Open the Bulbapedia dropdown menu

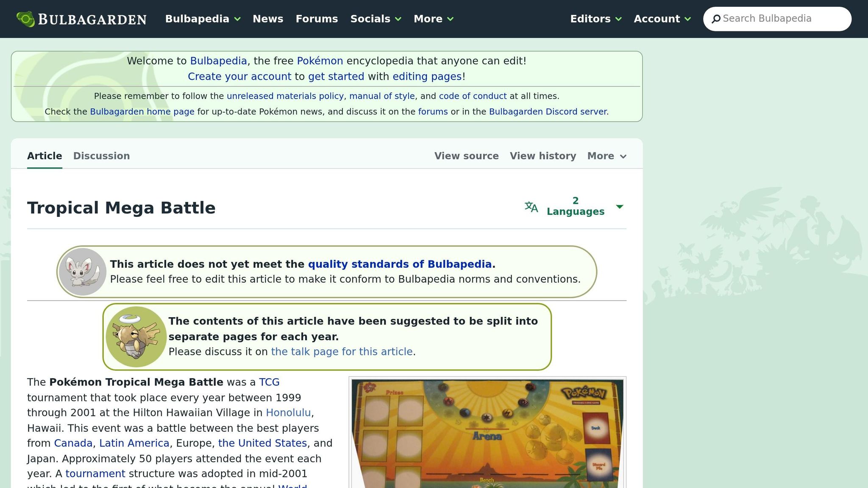click(x=203, y=19)
